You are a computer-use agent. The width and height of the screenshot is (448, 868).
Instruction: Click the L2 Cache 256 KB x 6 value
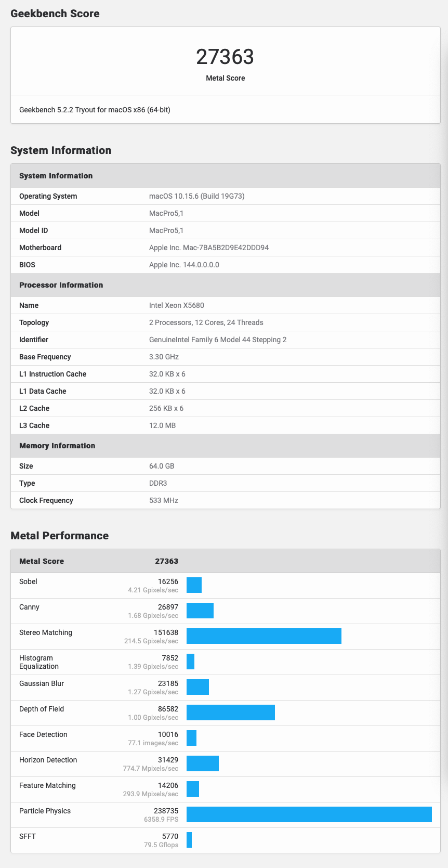[166, 408]
